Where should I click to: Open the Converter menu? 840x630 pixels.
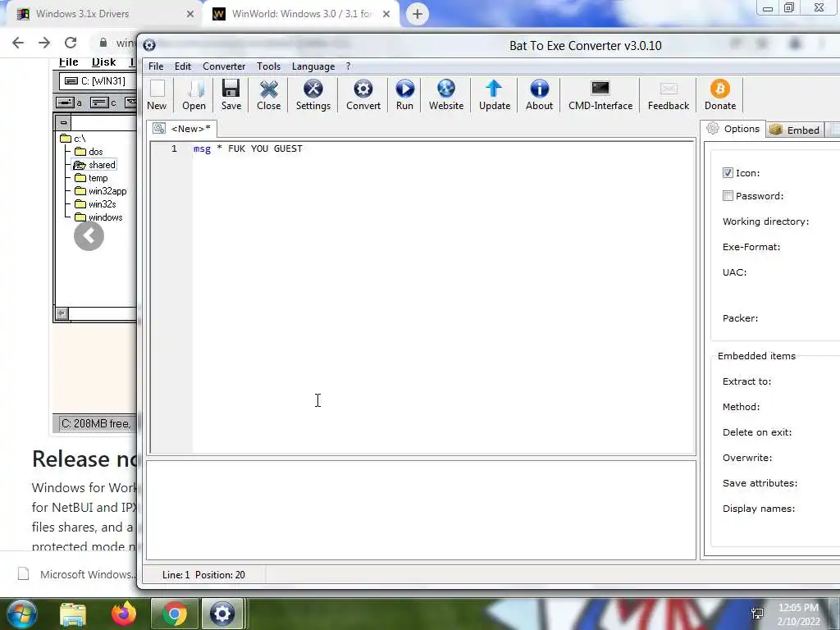[x=224, y=66]
